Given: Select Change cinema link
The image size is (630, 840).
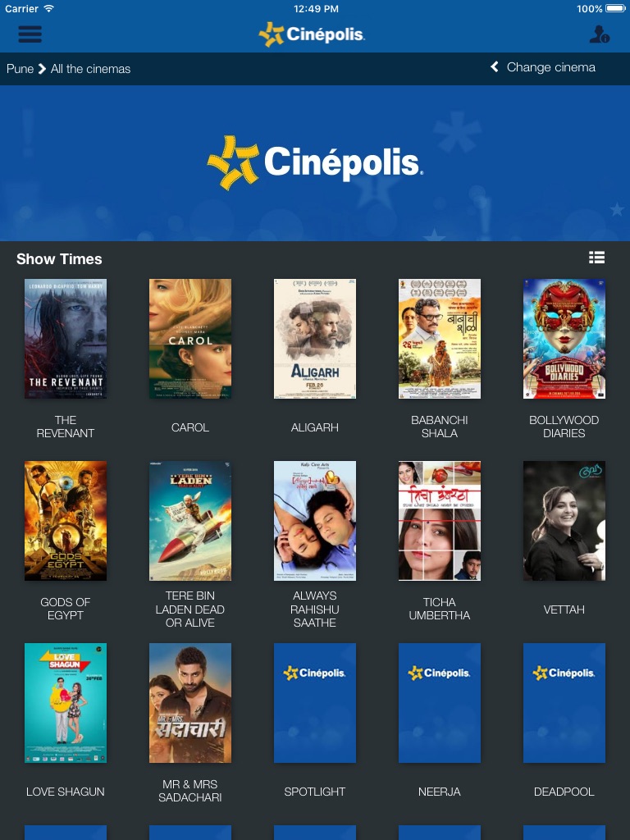Looking at the screenshot, I should click(550, 67).
